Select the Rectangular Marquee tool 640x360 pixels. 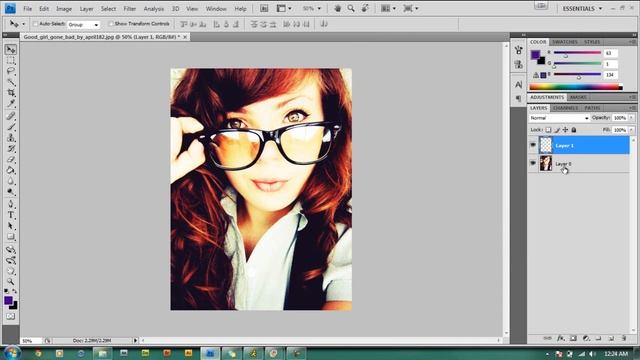(x=11, y=60)
